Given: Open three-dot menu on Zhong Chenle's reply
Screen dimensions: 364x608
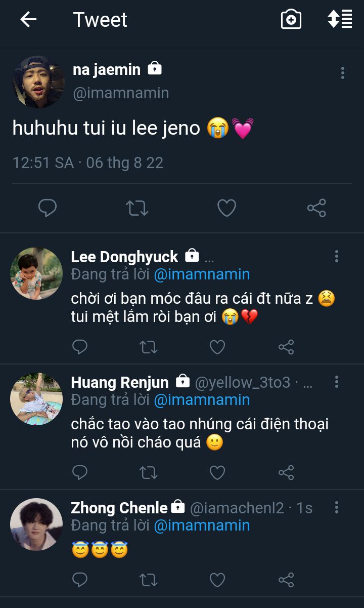Looking at the screenshot, I should pos(337,508).
